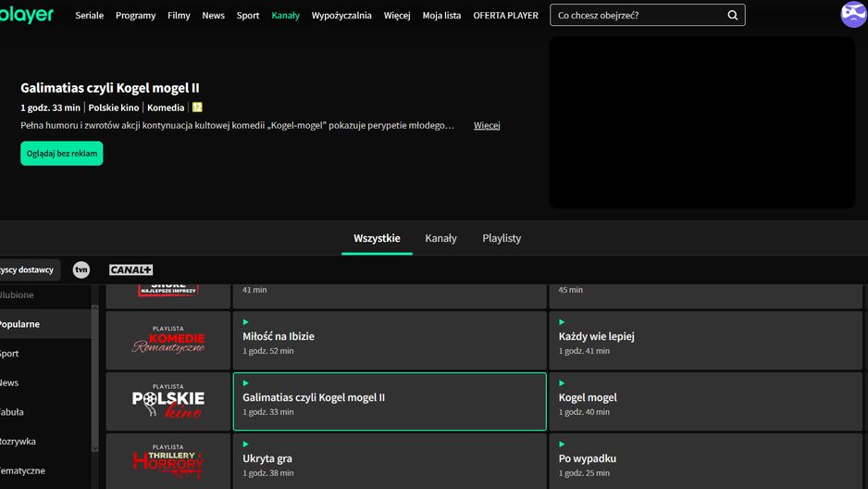
Task: Click Galimatias czyli Kogel mogel II title heading
Action: 109,88
